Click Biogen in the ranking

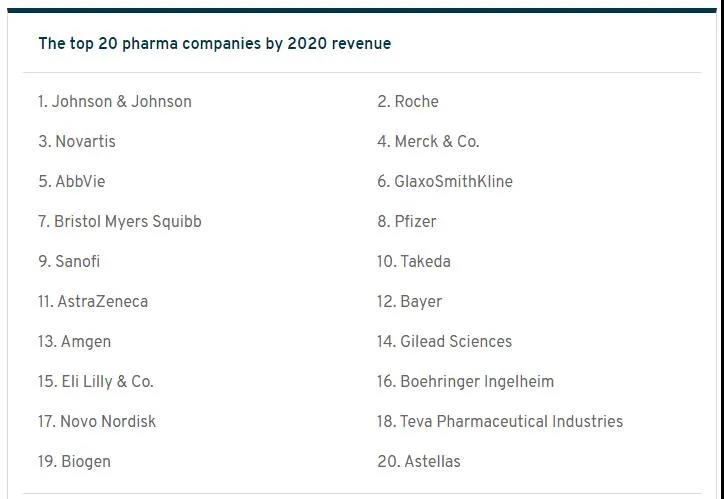[x=74, y=462]
